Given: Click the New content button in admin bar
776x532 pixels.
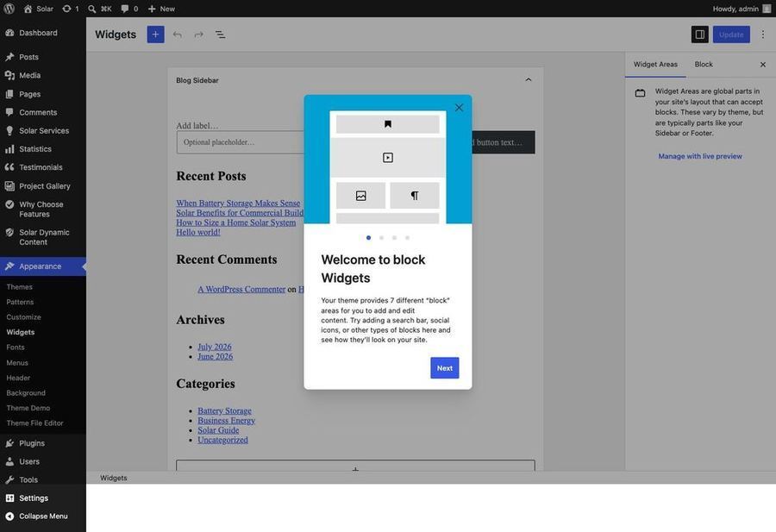Looking at the screenshot, I should pos(161,9).
